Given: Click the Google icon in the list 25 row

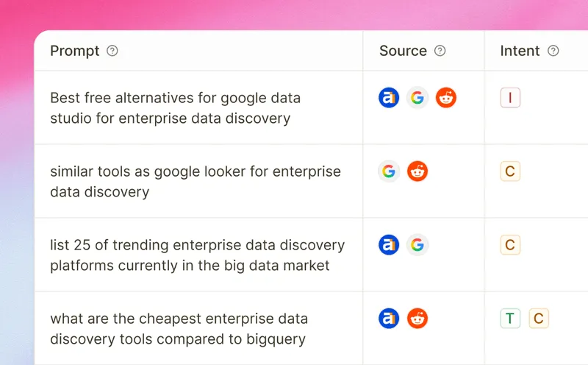Looking at the screenshot, I should tap(417, 245).
